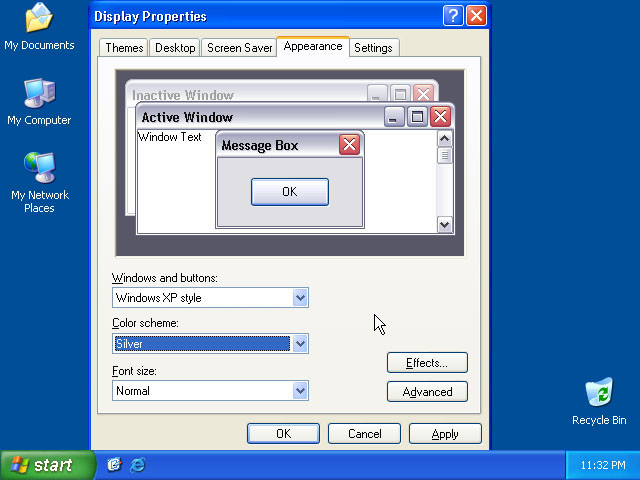Viewport: 640px width, 480px height.
Task: Click the Active Window preview minimize icon
Action: 394,117
